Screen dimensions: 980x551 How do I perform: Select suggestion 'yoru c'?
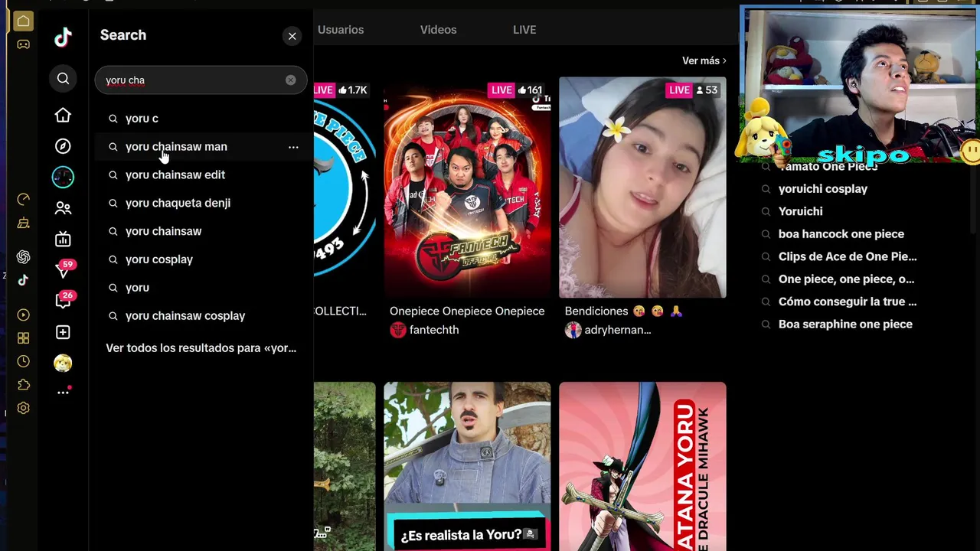(x=201, y=119)
